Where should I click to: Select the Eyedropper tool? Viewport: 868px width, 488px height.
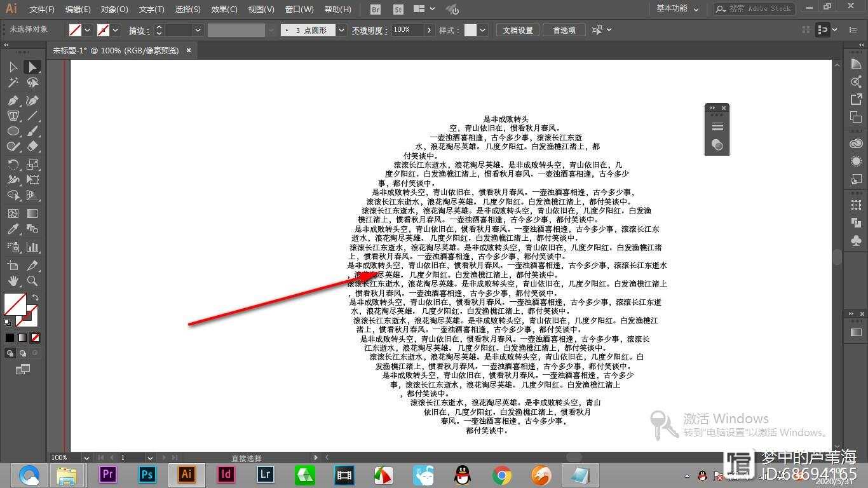pyautogui.click(x=13, y=229)
